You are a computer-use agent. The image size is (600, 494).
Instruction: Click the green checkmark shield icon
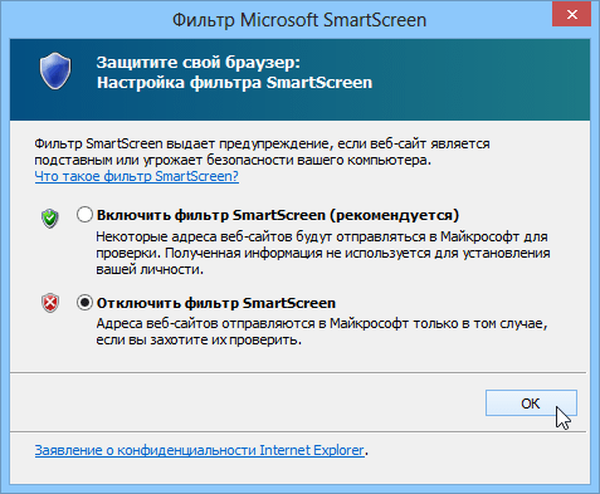pyautogui.click(x=50, y=218)
